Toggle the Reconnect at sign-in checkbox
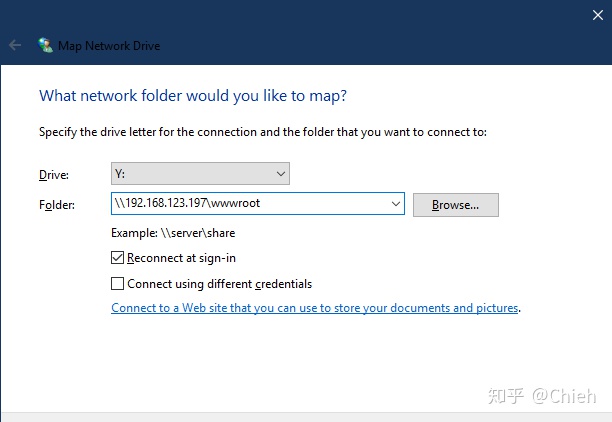612x422 pixels. 117,258
